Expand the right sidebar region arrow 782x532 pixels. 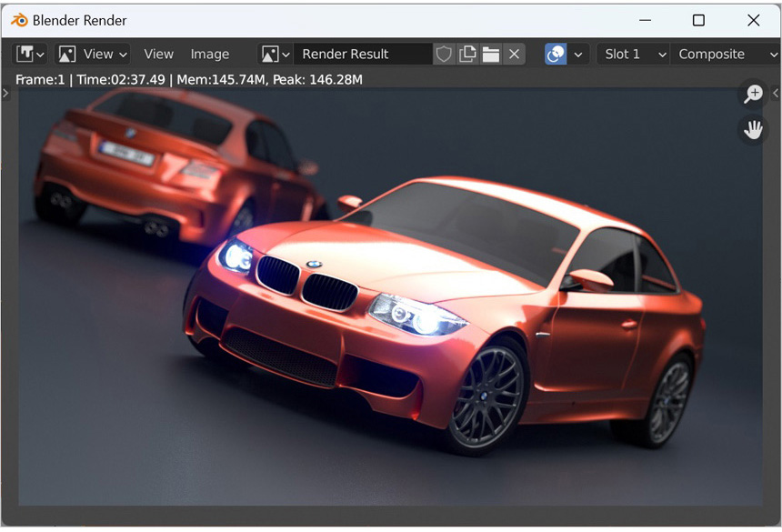(x=776, y=93)
